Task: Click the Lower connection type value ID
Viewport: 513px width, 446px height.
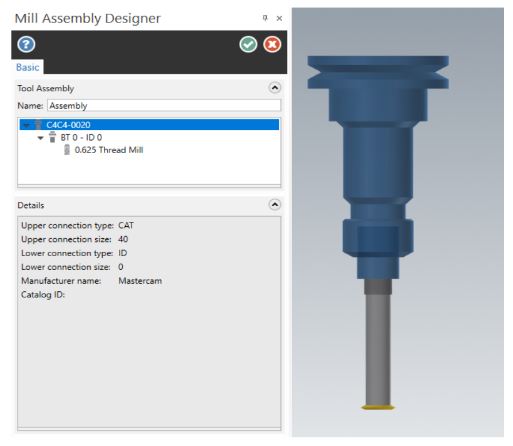Action: click(123, 253)
